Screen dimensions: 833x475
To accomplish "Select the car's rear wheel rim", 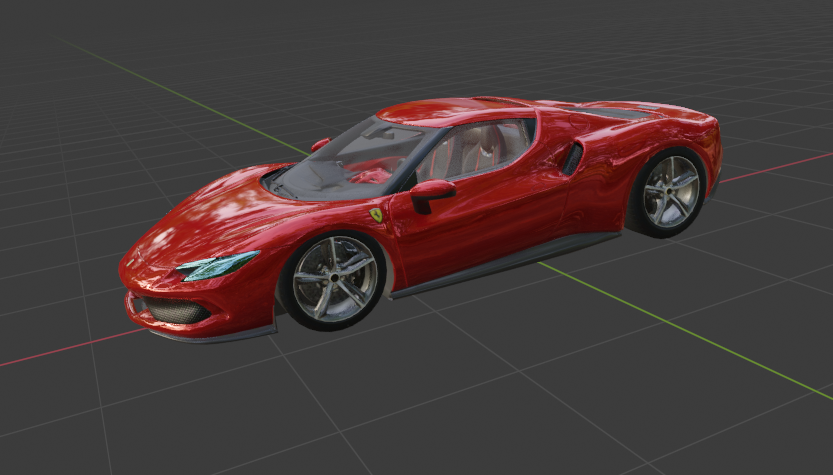I will (x=672, y=191).
